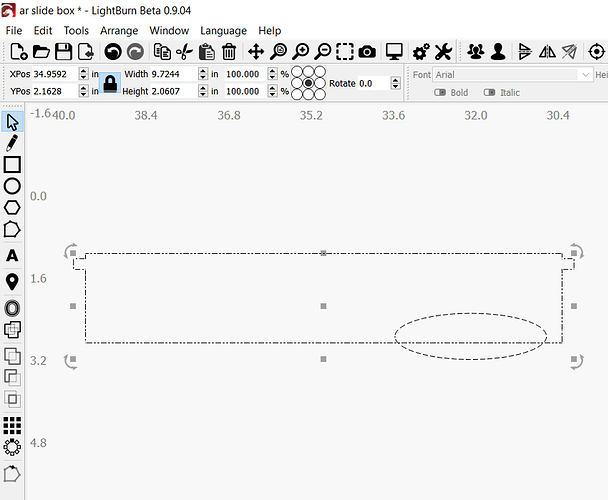Copy selection icon
Viewport: 608px width, 500px height.
pos(162,52)
